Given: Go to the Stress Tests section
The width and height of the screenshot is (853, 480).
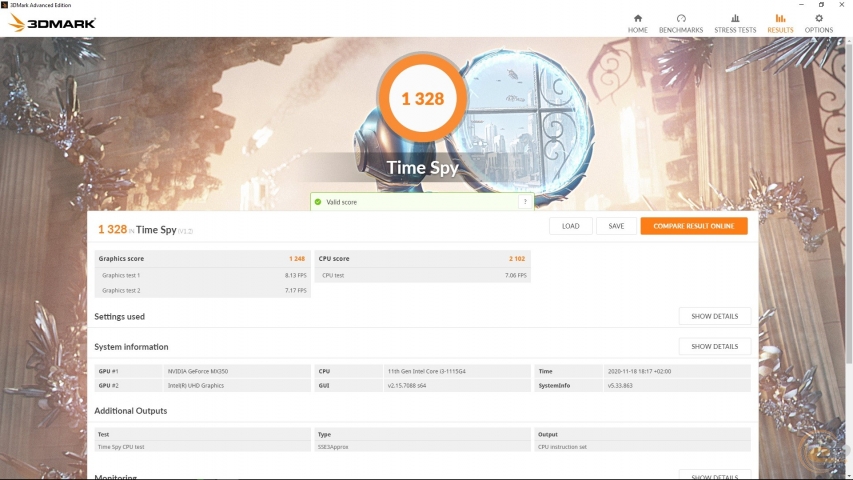Looking at the screenshot, I should (735, 24).
